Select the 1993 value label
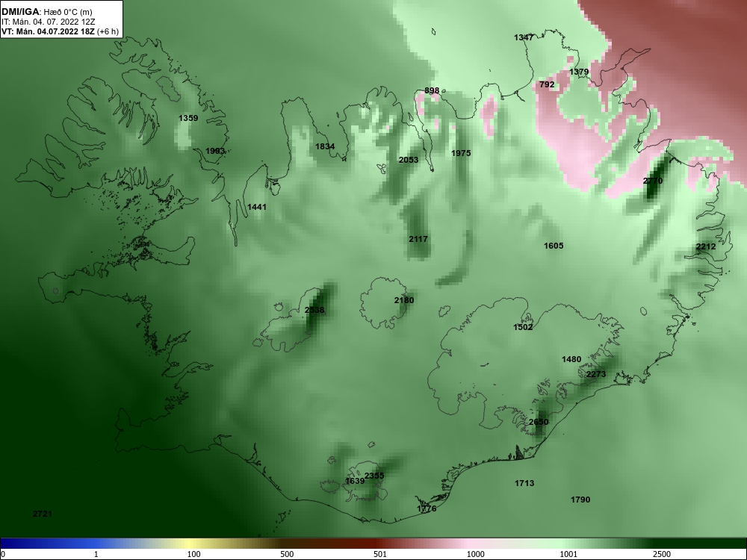This screenshot has width=747, height=560. (215, 151)
